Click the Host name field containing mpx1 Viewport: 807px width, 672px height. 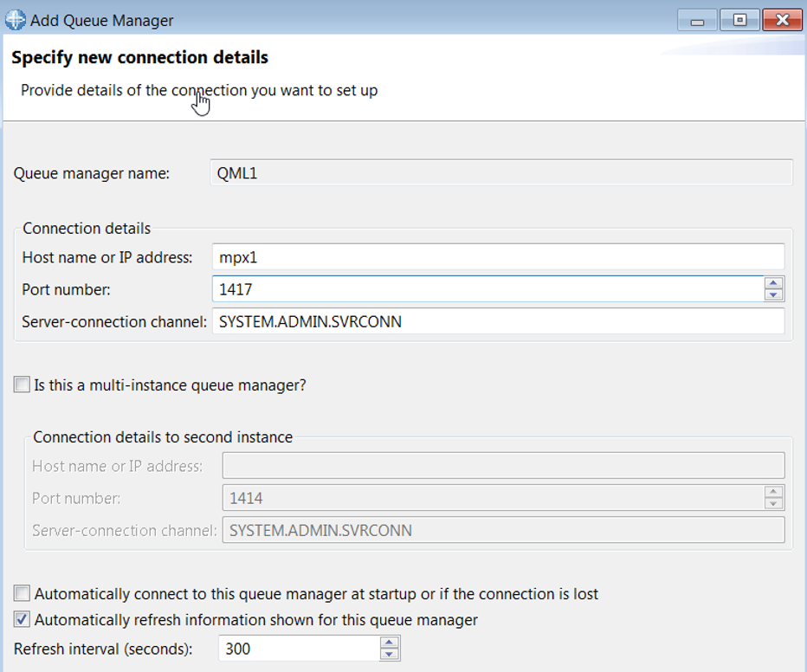pyautogui.click(x=497, y=257)
